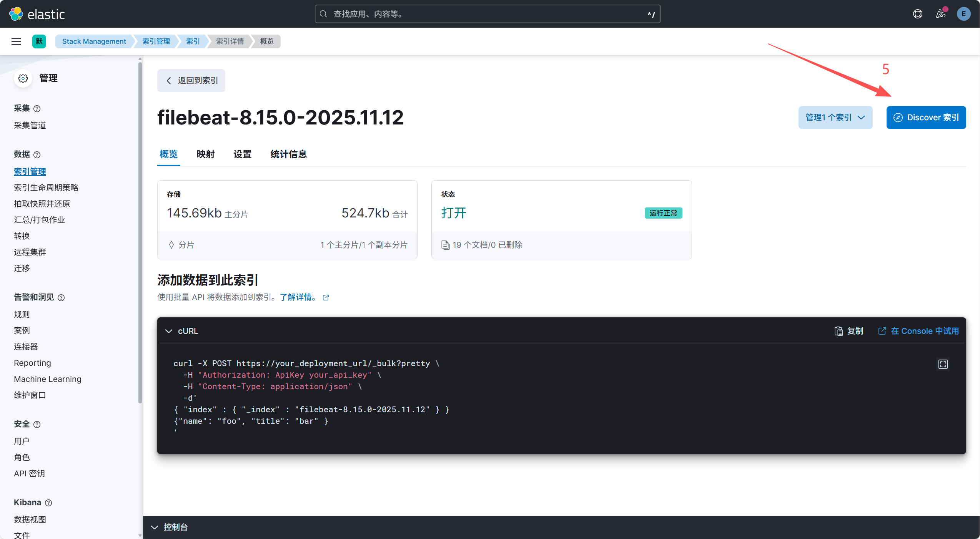Copy the cURL snippet with 复制
Screen dimensions: 980x539
click(x=849, y=331)
